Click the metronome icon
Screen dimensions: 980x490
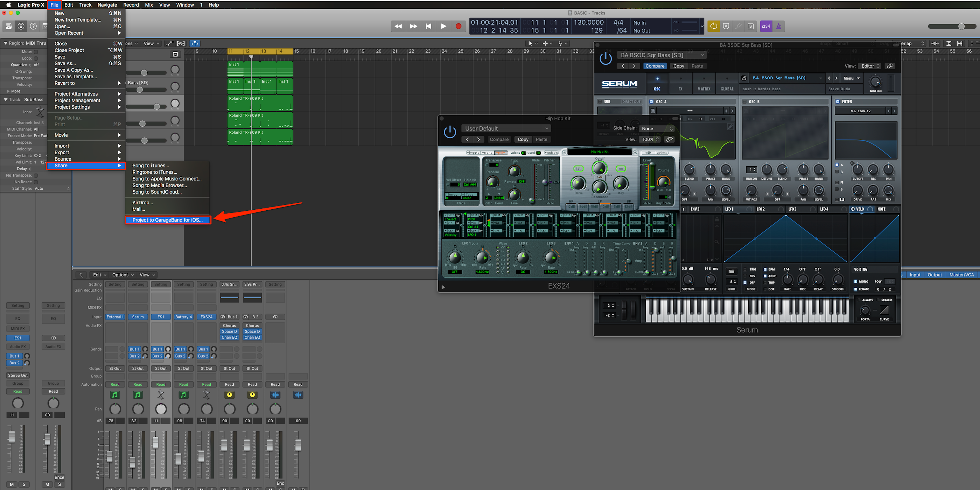pos(778,26)
